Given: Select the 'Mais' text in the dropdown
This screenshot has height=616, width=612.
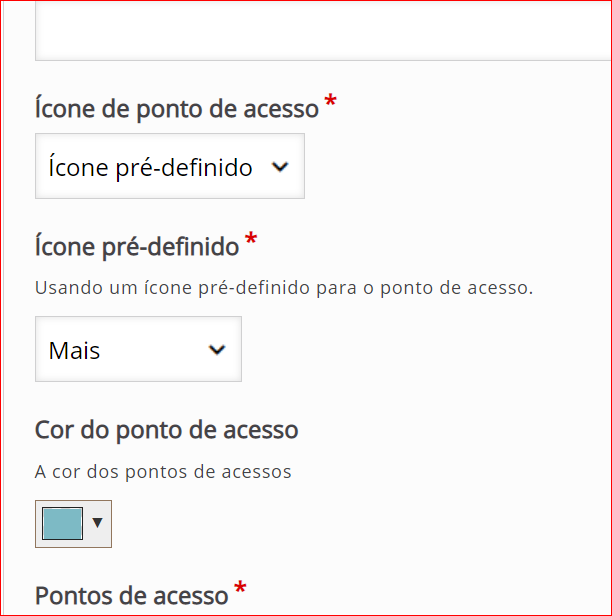Looking at the screenshot, I should tap(74, 350).
